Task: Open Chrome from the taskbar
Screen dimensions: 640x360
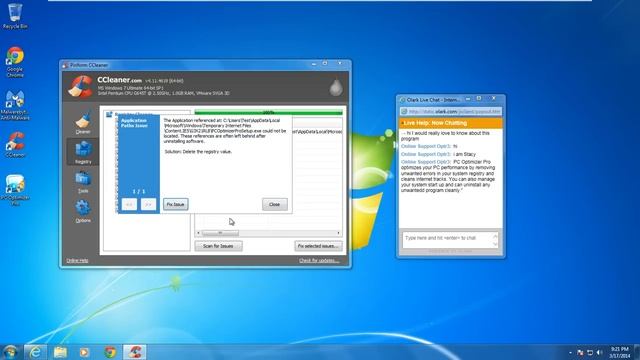Action: (110, 352)
